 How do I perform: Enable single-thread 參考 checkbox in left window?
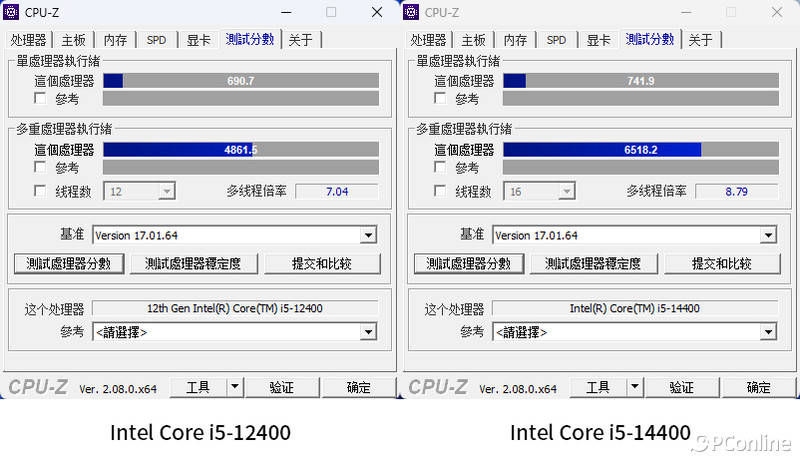tap(40, 98)
